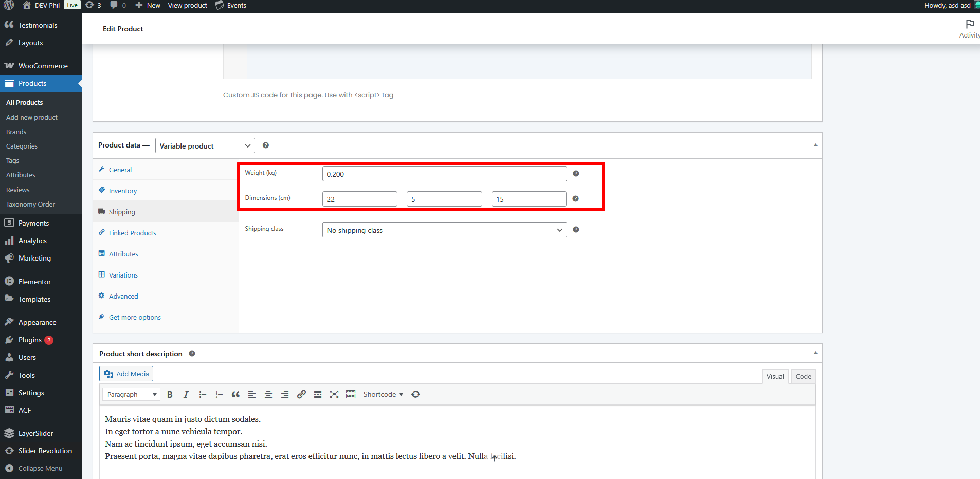The image size is (980, 479).
Task: Click the Weight (kg) input field
Action: (x=444, y=174)
